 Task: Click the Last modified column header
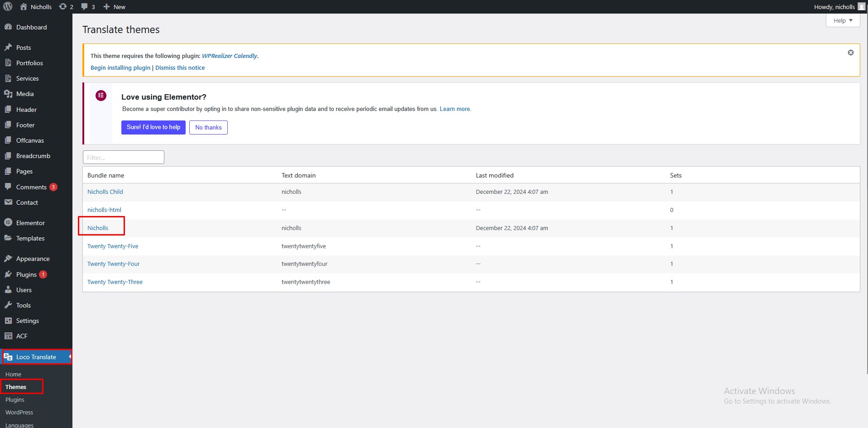494,176
